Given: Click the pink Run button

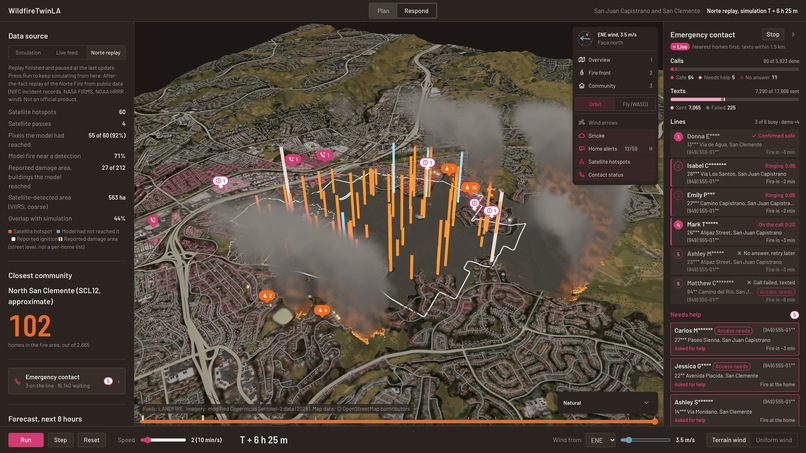Looking at the screenshot, I should click(26, 440).
